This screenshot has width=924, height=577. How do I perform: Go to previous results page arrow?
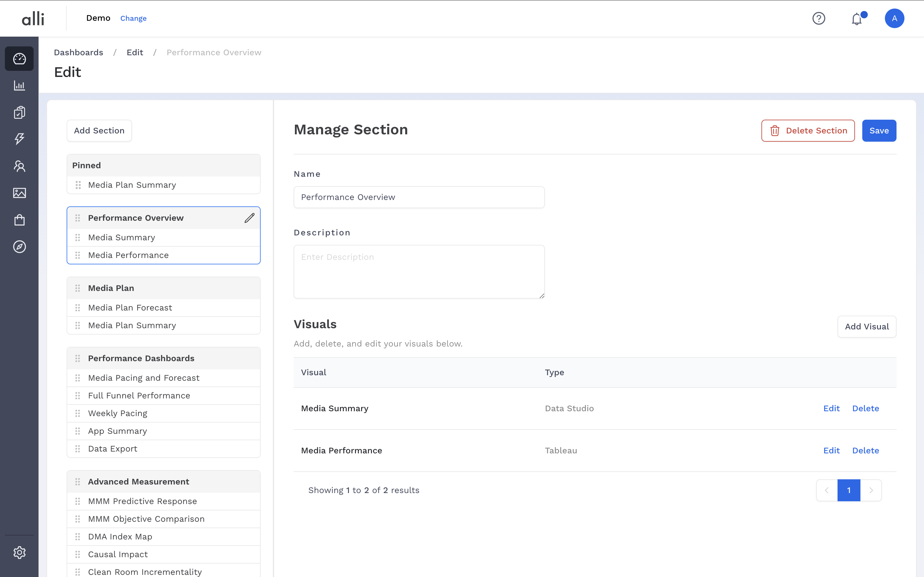(x=827, y=490)
